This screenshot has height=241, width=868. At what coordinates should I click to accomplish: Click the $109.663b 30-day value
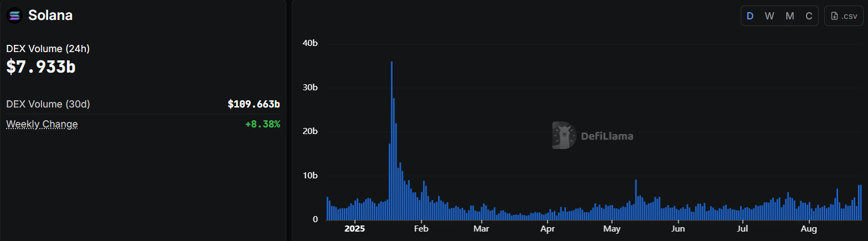[x=254, y=104]
